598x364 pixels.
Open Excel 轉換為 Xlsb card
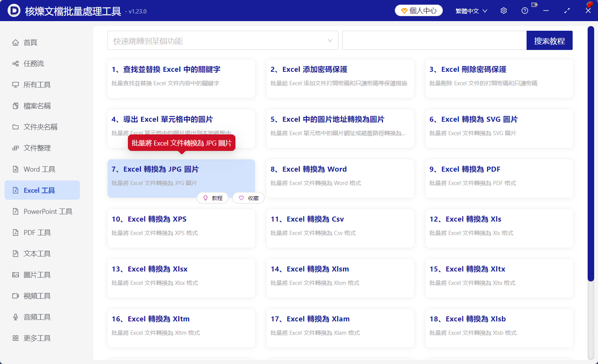[499, 328]
